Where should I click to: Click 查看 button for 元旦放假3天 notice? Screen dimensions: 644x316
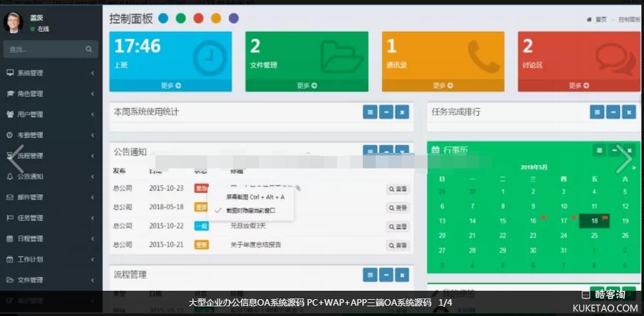click(398, 227)
